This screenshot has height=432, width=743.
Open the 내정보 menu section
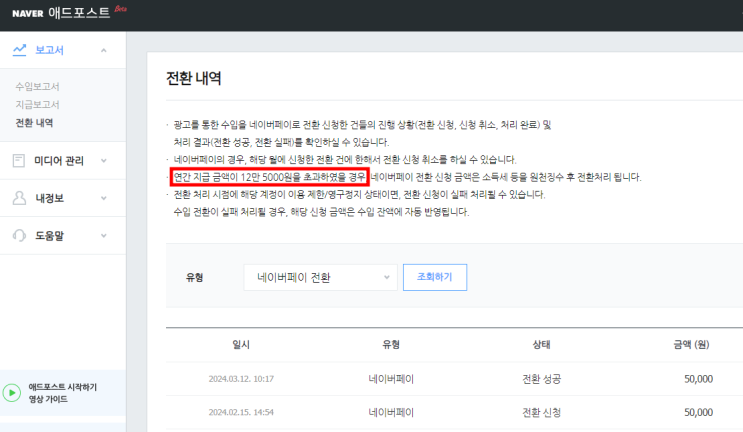[63, 198]
